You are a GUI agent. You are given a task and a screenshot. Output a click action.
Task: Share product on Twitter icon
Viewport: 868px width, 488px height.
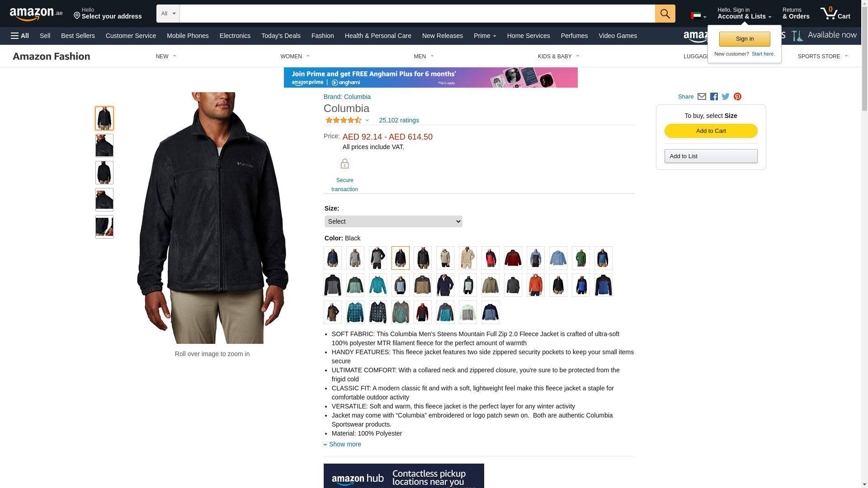(726, 97)
